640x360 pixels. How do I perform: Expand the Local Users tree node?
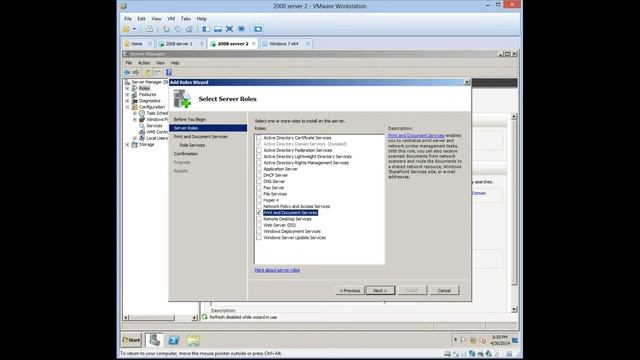(x=135, y=138)
